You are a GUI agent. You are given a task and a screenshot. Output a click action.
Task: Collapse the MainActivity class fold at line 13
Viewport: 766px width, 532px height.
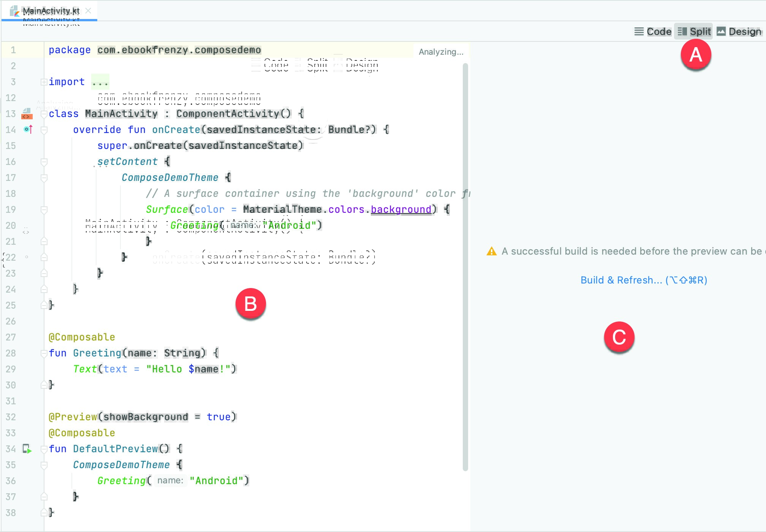point(44,114)
